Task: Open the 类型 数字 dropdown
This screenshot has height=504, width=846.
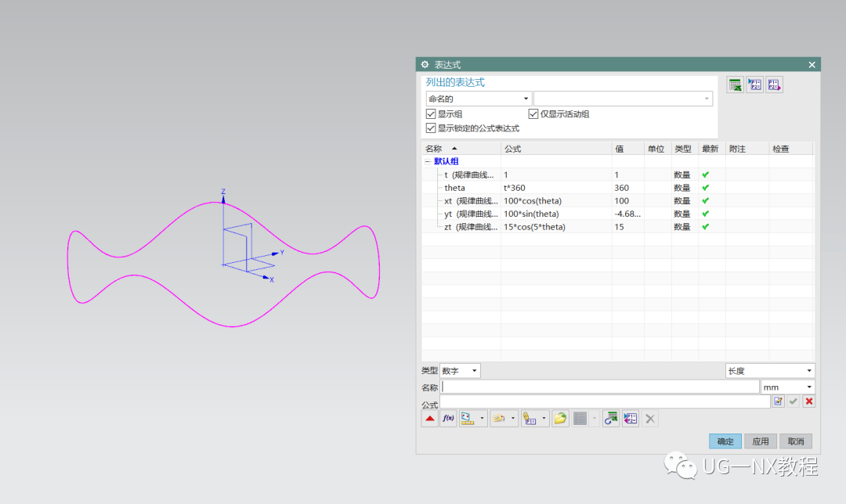Action: click(x=461, y=371)
